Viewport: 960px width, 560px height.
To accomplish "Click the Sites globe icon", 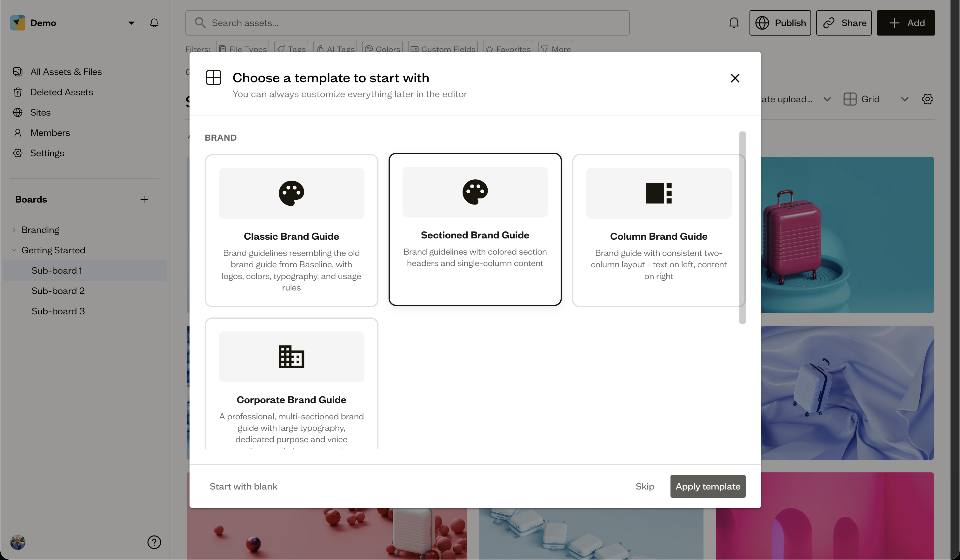I will point(17,112).
